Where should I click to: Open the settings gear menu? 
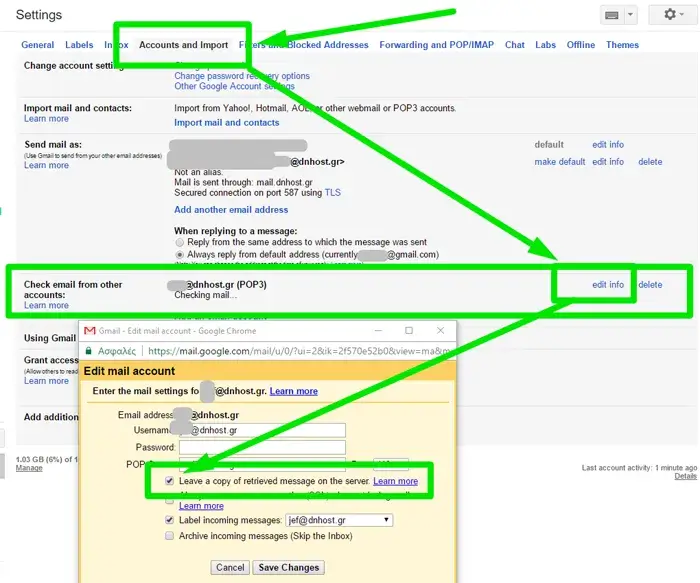(x=673, y=15)
